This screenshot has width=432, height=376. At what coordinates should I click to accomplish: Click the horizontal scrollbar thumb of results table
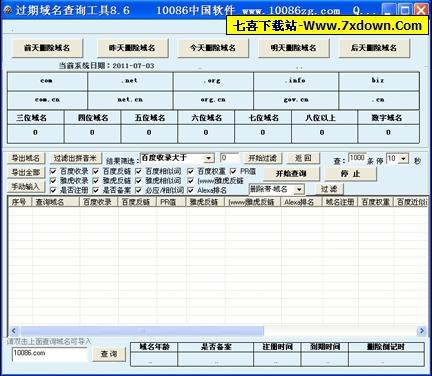click(142, 331)
